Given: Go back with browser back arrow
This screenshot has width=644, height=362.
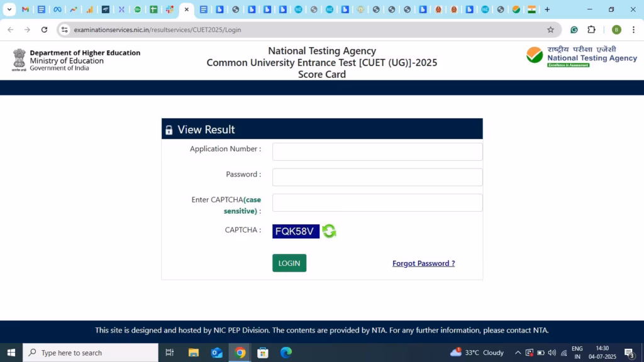Looking at the screenshot, I should 11,30.
